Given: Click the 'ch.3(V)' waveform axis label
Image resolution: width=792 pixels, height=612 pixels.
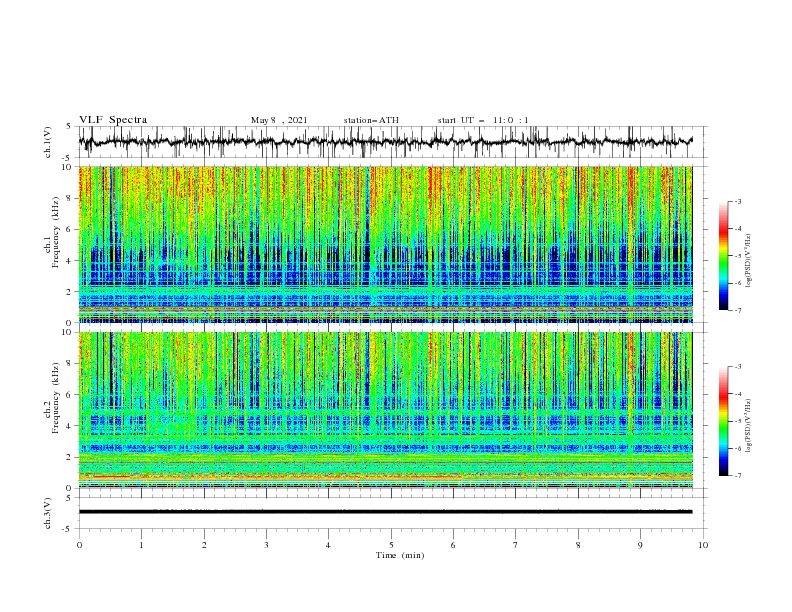Looking at the screenshot, I should [x=48, y=513].
